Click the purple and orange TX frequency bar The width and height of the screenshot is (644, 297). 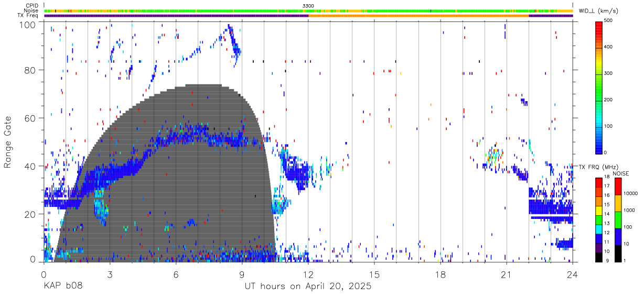(x=308, y=16)
